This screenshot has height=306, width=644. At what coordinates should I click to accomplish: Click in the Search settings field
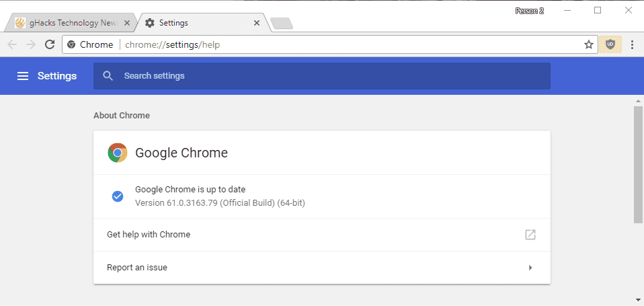[x=321, y=75]
